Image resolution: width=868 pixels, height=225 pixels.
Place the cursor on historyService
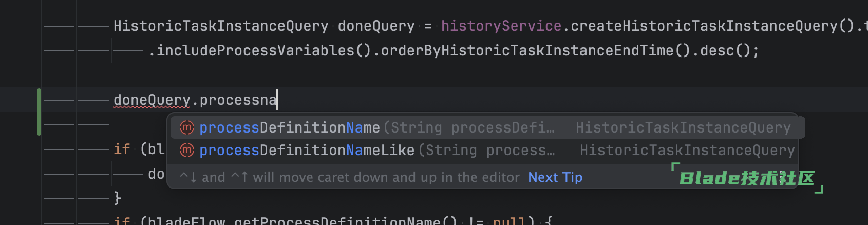[501, 26]
